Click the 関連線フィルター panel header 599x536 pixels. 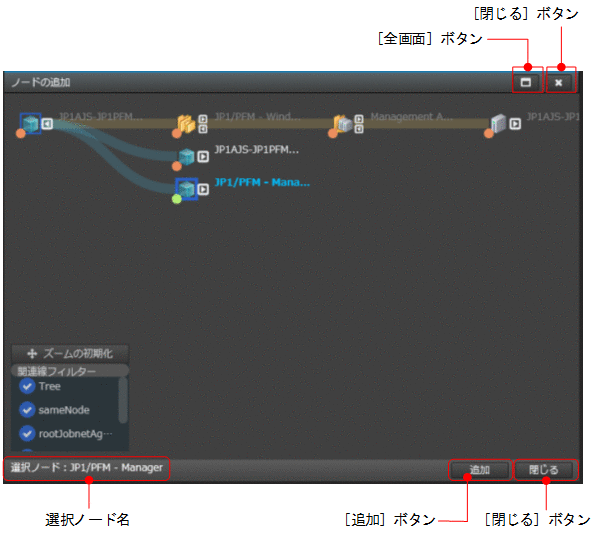[x=70, y=371]
